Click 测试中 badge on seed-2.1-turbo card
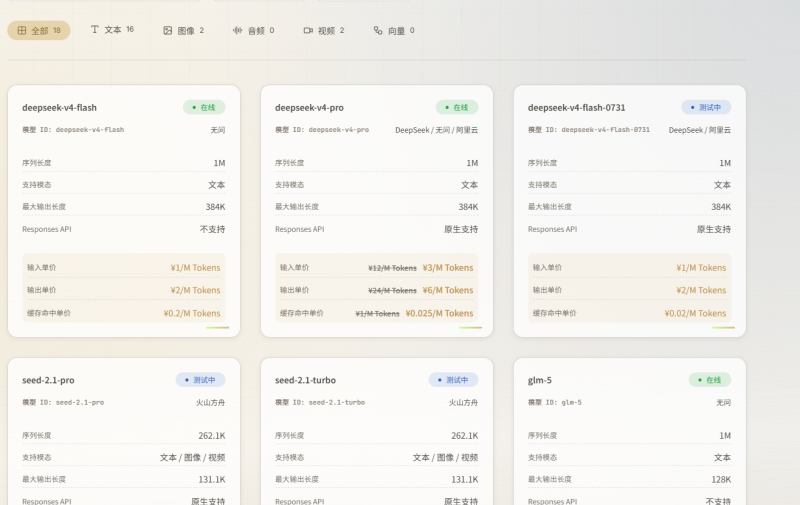The width and height of the screenshot is (800, 505). pyautogui.click(x=454, y=380)
